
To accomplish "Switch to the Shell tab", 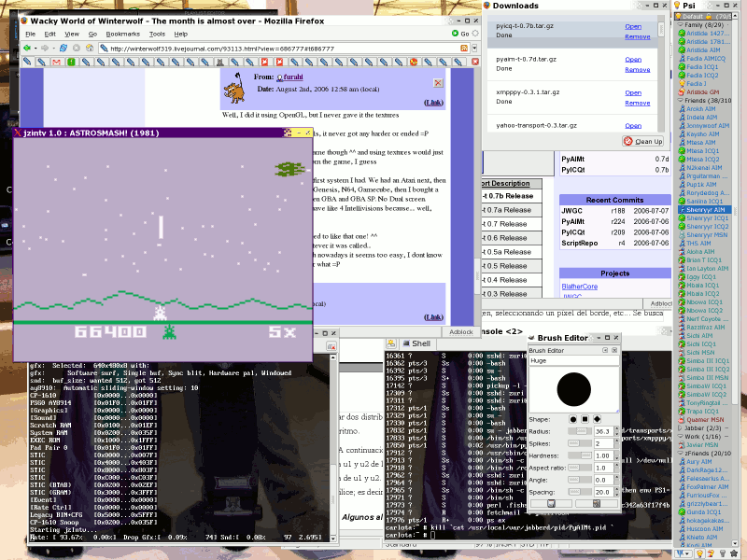I will tap(420, 343).
